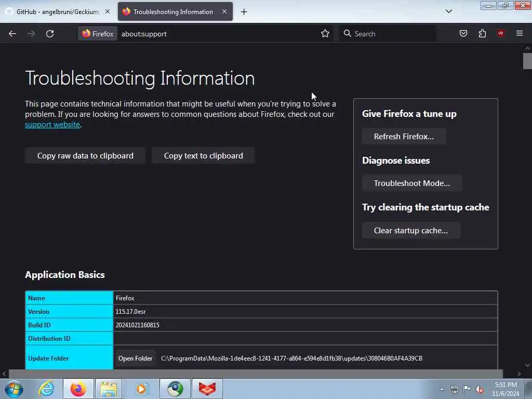The height and width of the screenshot is (399, 532).
Task: Click the horizontal scrollbar right arrow
Action: pyautogui.click(x=519, y=374)
